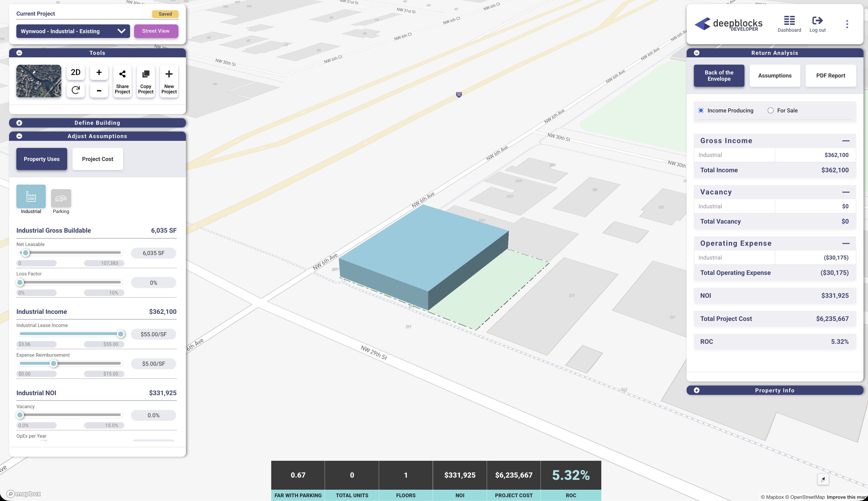
Task: Switch to the Property Uses tab
Action: [42, 159]
